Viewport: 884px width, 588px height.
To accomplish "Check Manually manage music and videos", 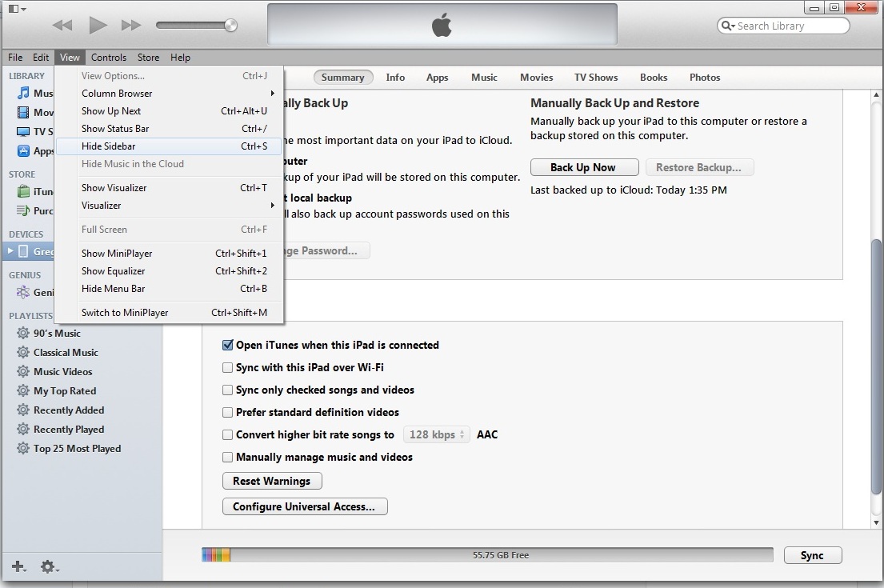I will tap(228, 458).
